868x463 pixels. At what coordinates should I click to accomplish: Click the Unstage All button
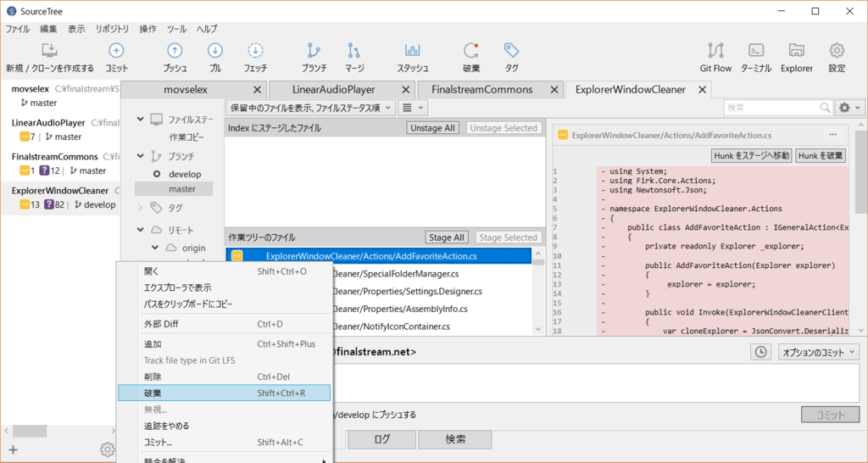coord(432,128)
